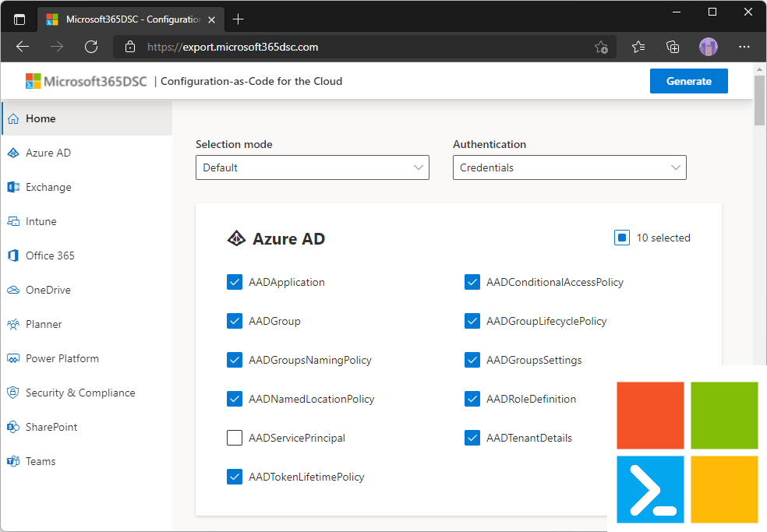Check the AADServicePrincipal checkbox
767x532 pixels.
click(235, 438)
